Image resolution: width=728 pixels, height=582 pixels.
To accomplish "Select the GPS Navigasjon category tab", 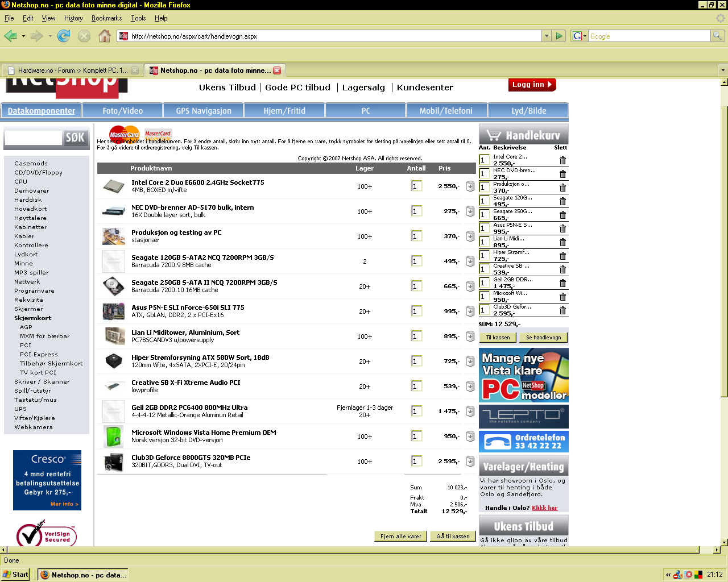I will click(x=204, y=111).
